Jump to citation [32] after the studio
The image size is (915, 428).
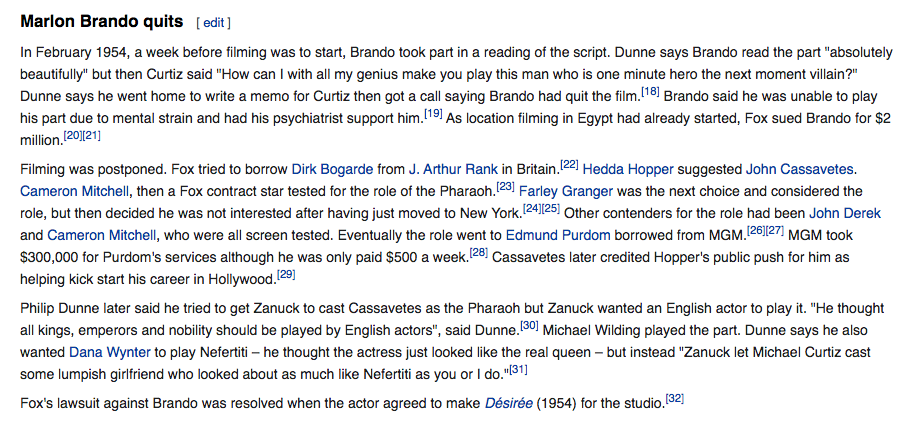click(x=675, y=399)
